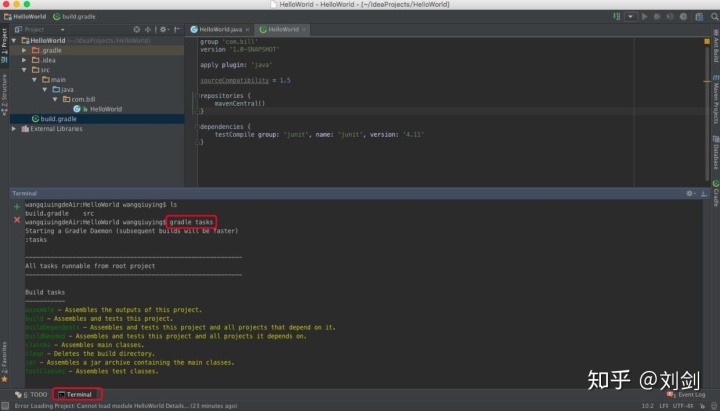
Task: Click HelloWorld breadcrumb in navigation bar
Action: (25, 17)
